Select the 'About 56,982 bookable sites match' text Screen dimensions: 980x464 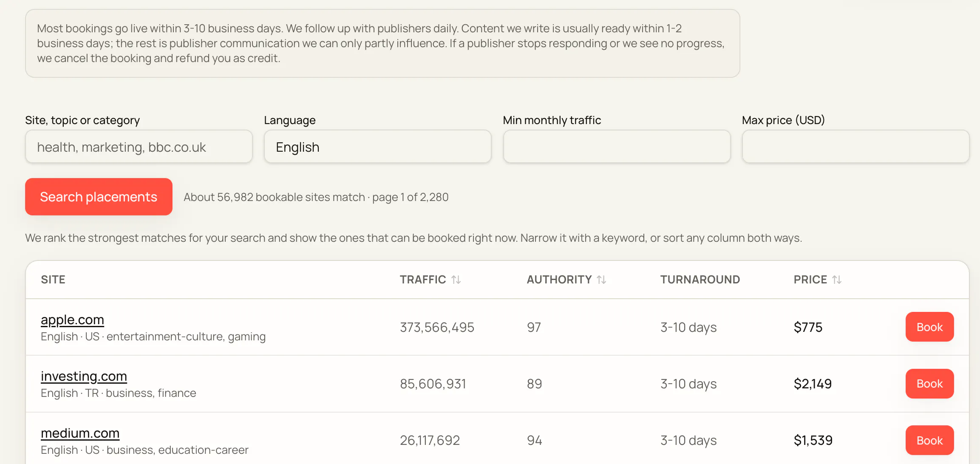pyautogui.click(x=274, y=197)
